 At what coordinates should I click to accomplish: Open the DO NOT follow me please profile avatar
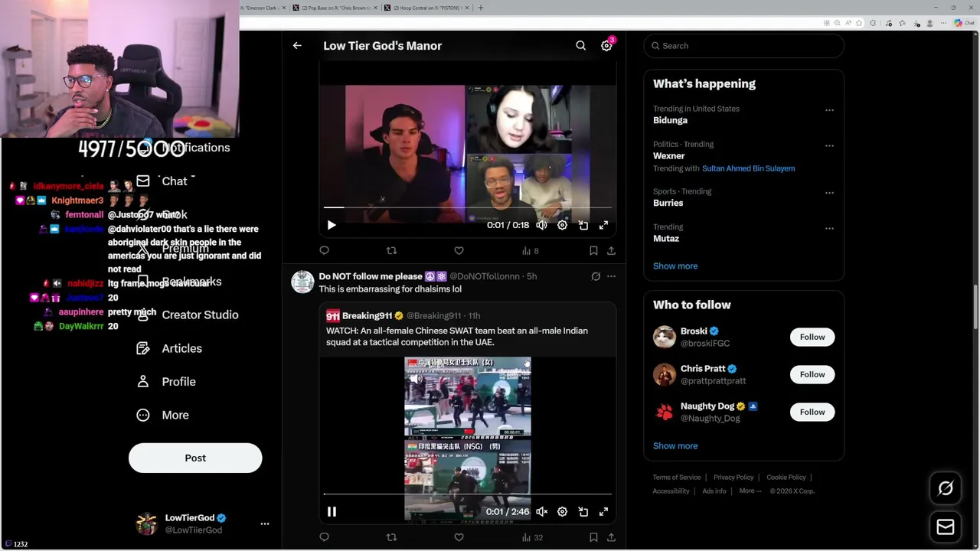tap(302, 282)
